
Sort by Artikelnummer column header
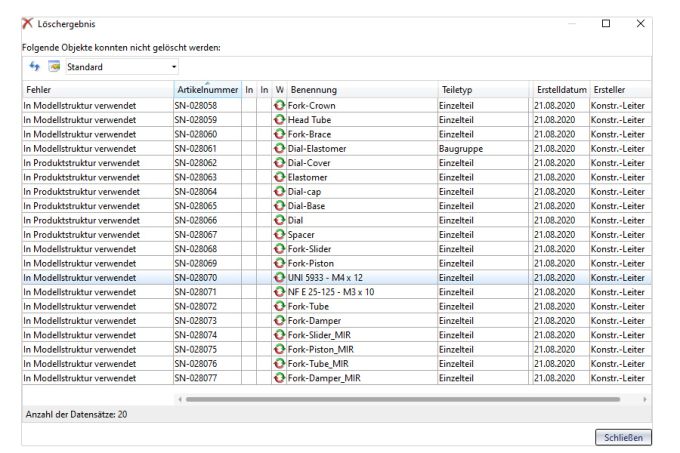[206, 90]
